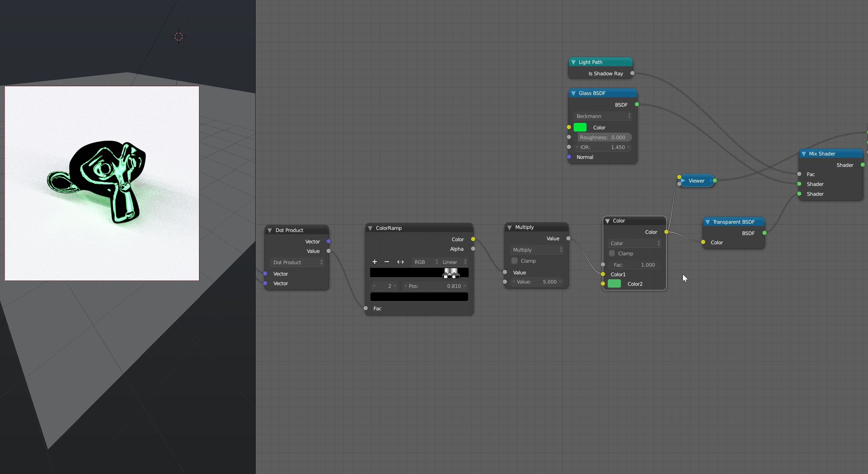868x474 pixels.
Task: Click the IOR 1.450 value field
Action: click(x=603, y=147)
